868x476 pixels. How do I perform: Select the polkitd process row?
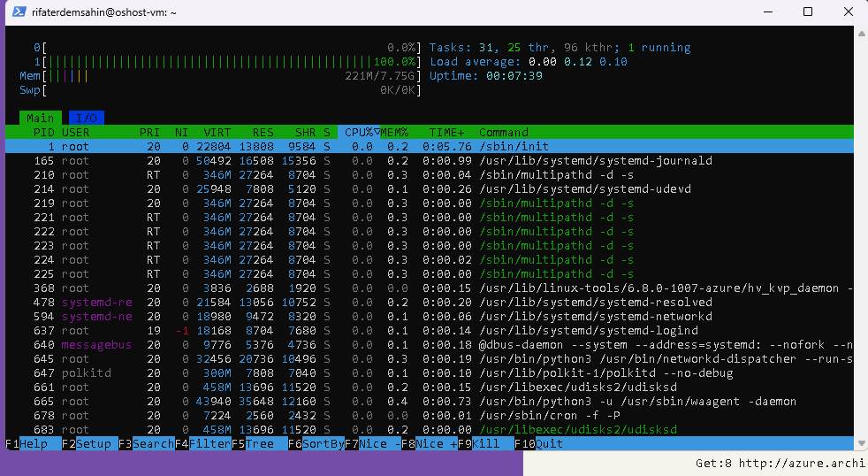pos(429,373)
